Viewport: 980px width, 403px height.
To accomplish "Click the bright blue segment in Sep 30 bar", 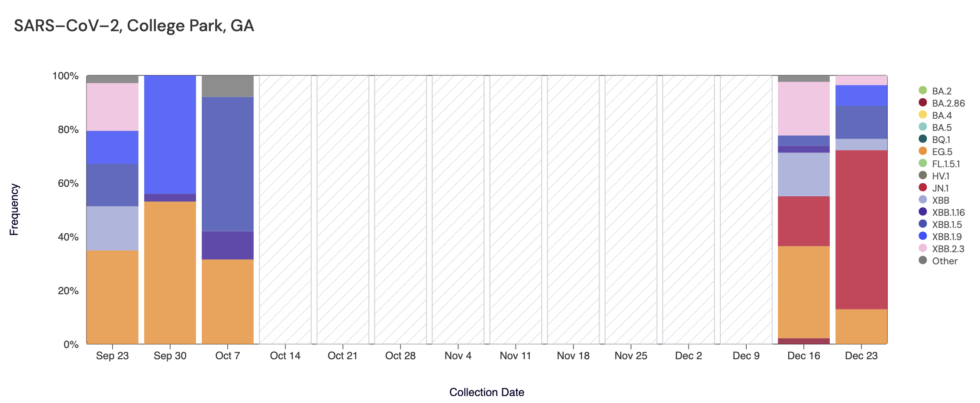I will pos(170,134).
